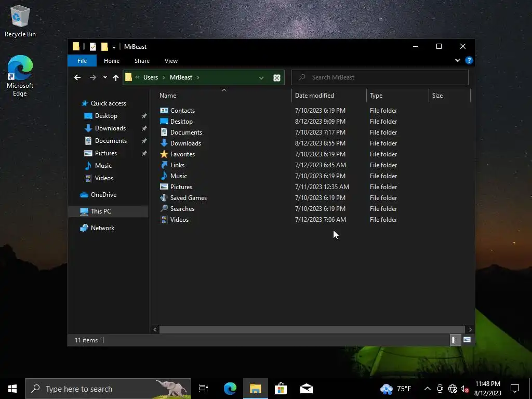This screenshot has width=532, height=399.
Task: Unpin Desktop from Quick access via pin icon
Action: click(x=144, y=116)
